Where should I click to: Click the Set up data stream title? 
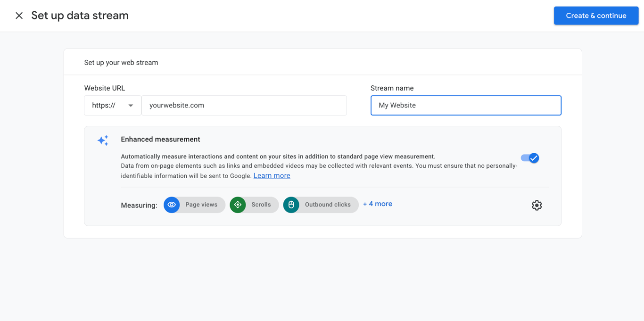(79, 15)
